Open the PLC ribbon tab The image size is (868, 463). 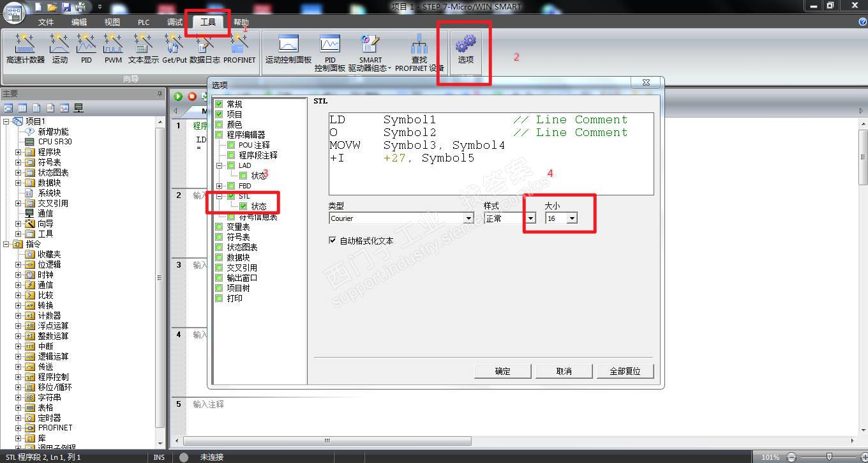pyautogui.click(x=144, y=22)
